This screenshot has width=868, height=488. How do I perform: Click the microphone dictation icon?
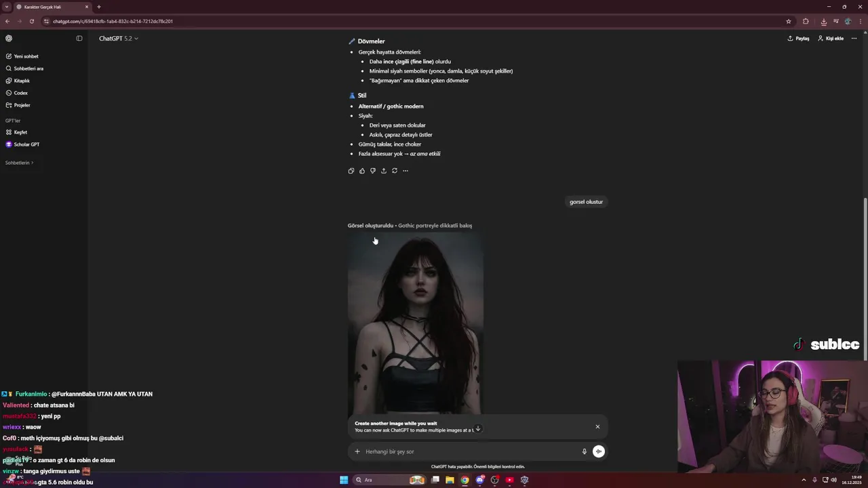[x=584, y=451]
